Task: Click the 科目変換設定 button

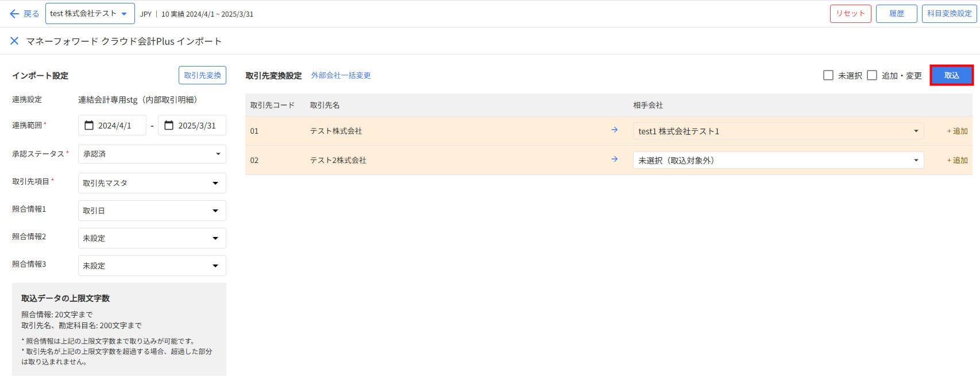Action: pyautogui.click(x=950, y=14)
